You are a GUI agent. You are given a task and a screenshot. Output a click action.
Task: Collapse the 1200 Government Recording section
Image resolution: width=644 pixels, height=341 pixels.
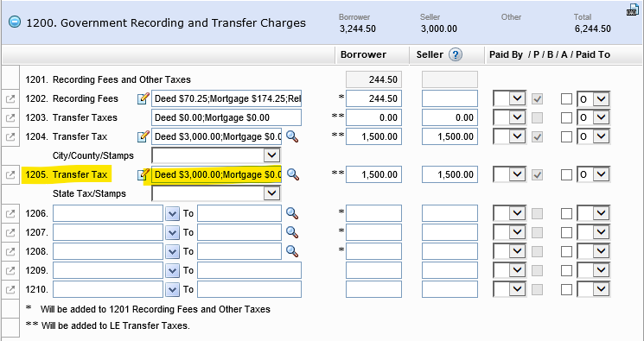click(15, 22)
